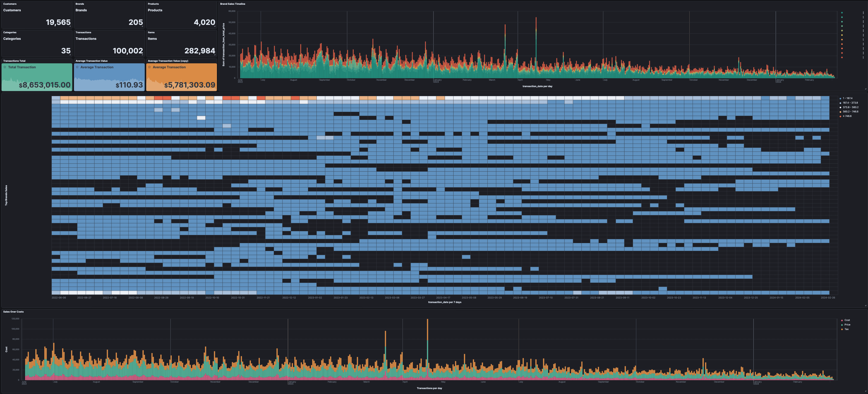Click the Sales Over Costs panel title
The image size is (868, 394).
(x=13, y=312)
